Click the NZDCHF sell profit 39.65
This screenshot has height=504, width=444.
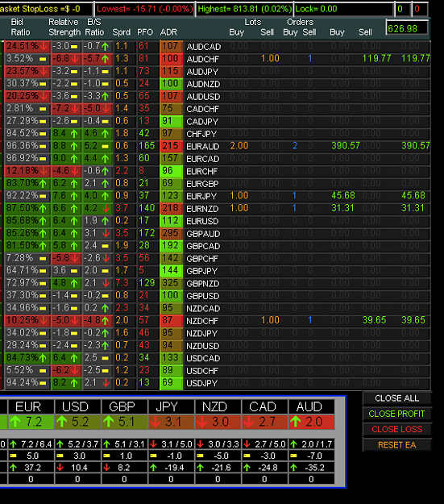[x=374, y=320]
